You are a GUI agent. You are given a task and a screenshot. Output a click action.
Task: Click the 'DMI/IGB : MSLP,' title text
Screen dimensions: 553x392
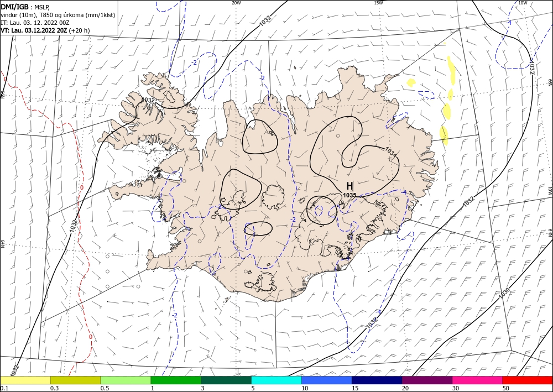point(25,7)
